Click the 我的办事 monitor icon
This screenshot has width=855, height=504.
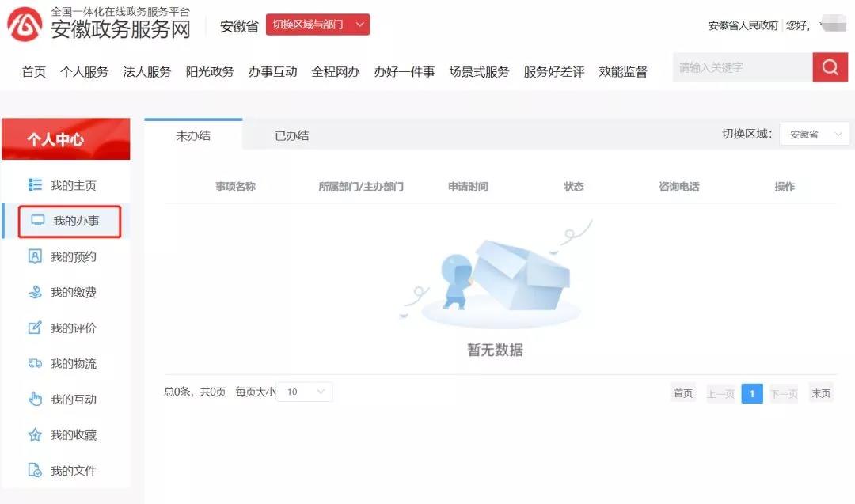(x=37, y=221)
